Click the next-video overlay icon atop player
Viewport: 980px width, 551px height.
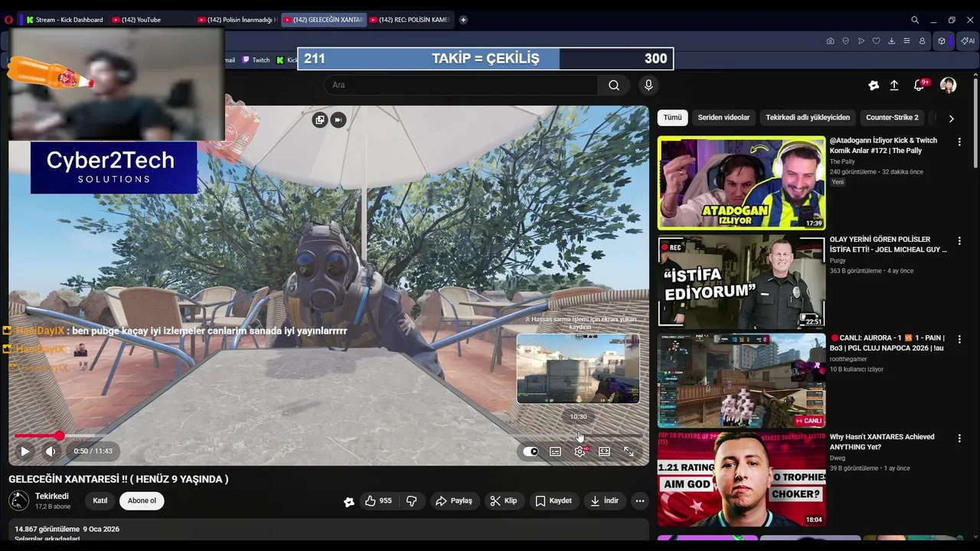pos(338,119)
